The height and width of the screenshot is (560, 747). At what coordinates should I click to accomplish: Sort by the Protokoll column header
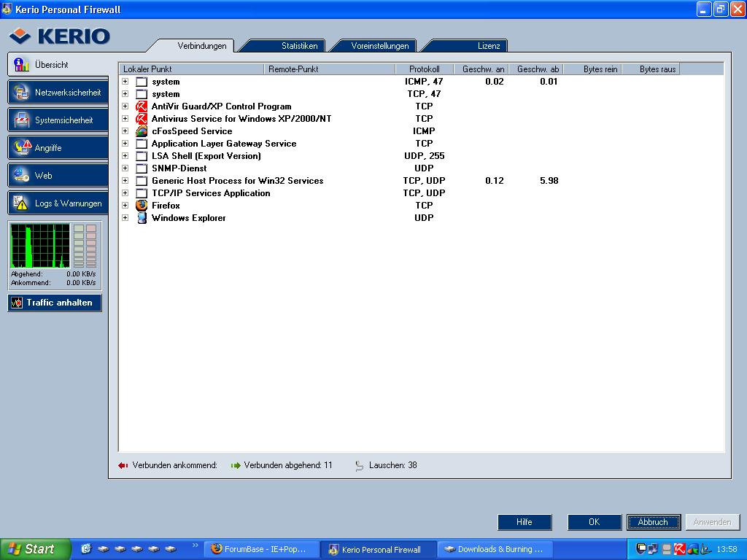pyautogui.click(x=425, y=69)
